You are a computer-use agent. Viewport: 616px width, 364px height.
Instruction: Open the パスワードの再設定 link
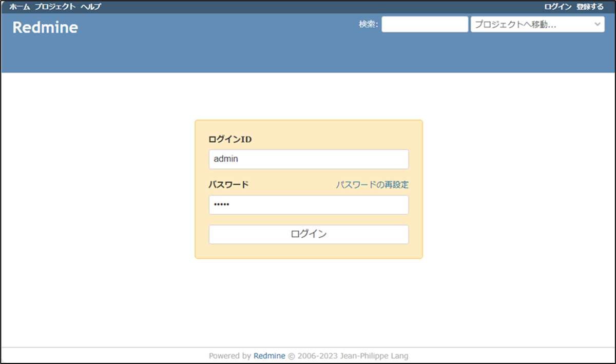click(x=372, y=184)
